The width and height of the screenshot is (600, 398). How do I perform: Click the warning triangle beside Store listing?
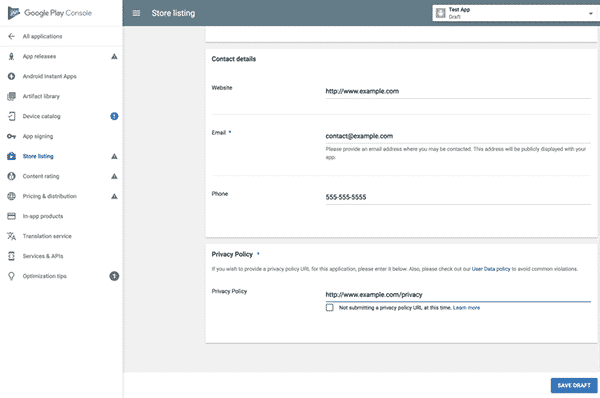114,156
